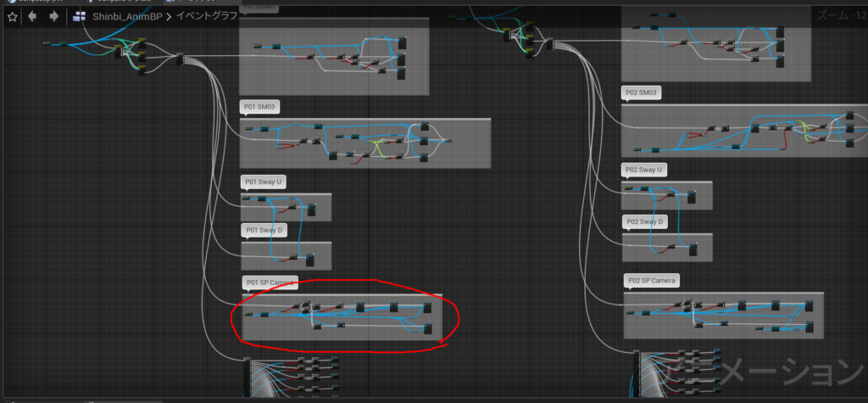Select the P02 Sway U comment label
The width and height of the screenshot is (868, 403).
coord(644,170)
